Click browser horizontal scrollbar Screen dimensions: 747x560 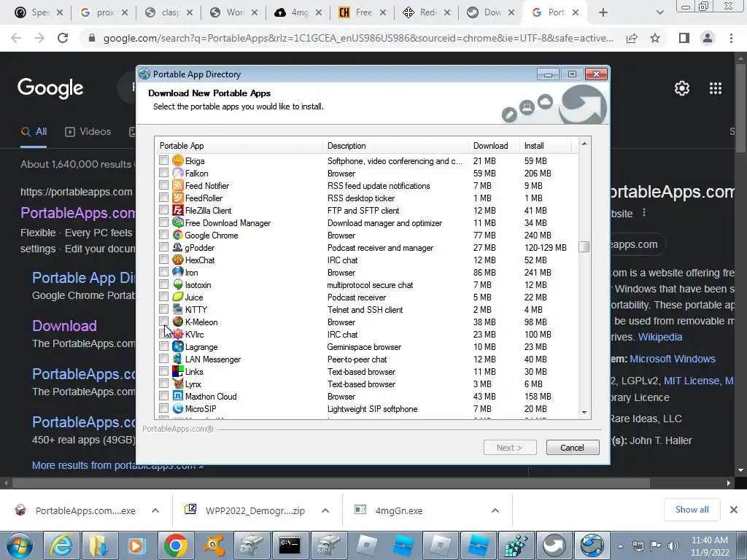point(331,483)
